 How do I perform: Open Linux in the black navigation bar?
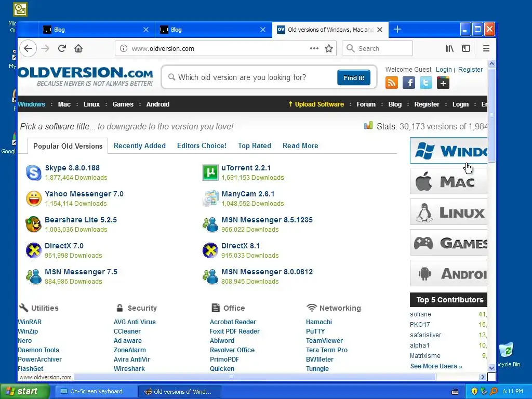click(x=91, y=104)
